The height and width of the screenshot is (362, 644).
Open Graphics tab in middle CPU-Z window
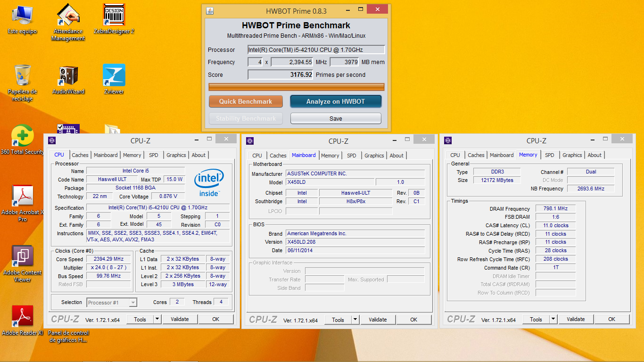coord(374,156)
